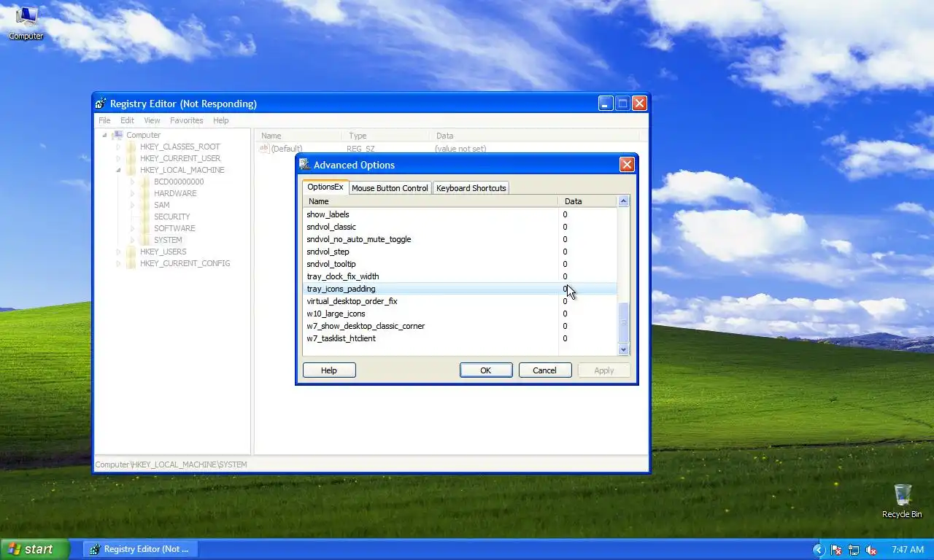Click the status bar path Computer\HKEY_LOCAL_MACHINE\SYSTEM

click(x=171, y=464)
